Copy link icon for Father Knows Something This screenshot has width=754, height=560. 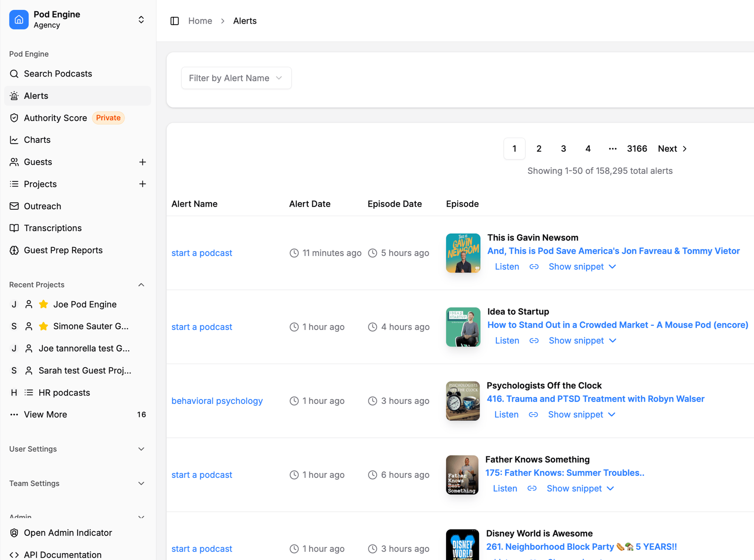pyautogui.click(x=532, y=488)
